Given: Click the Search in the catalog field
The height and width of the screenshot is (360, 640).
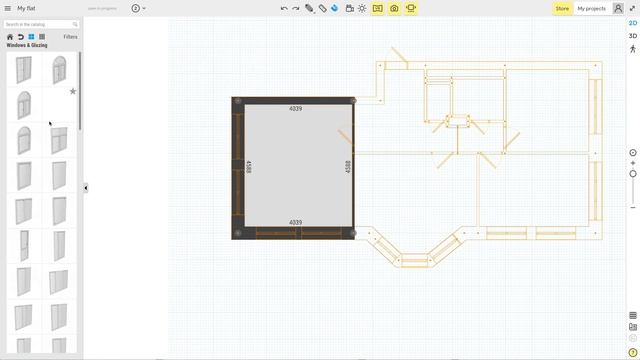Looking at the screenshot, I should tap(41, 24).
